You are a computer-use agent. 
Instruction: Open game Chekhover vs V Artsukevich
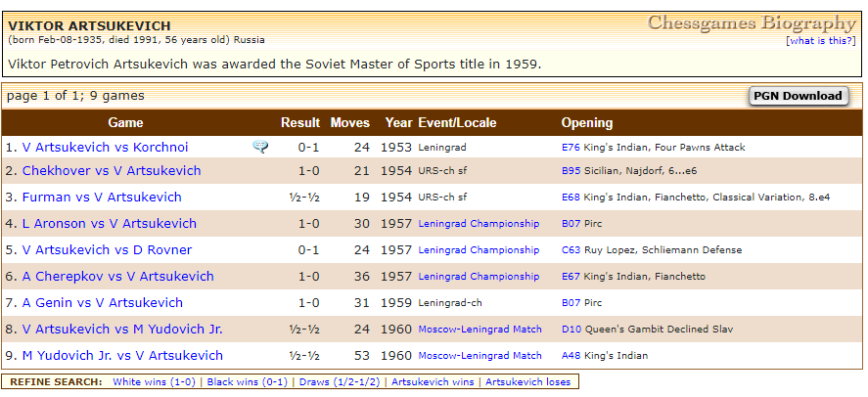[x=112, y=170]
